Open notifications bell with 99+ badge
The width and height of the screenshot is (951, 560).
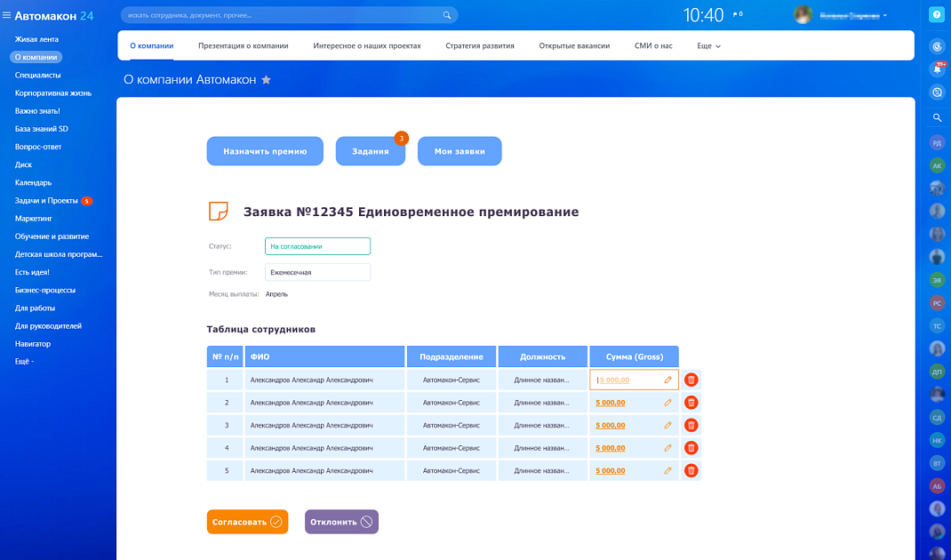937,68
